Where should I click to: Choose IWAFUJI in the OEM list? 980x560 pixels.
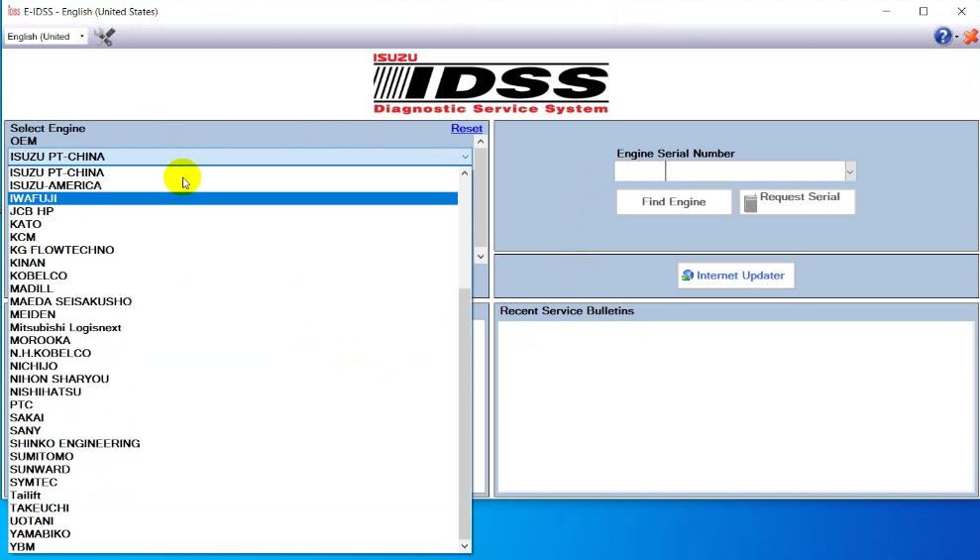[233, 198]
